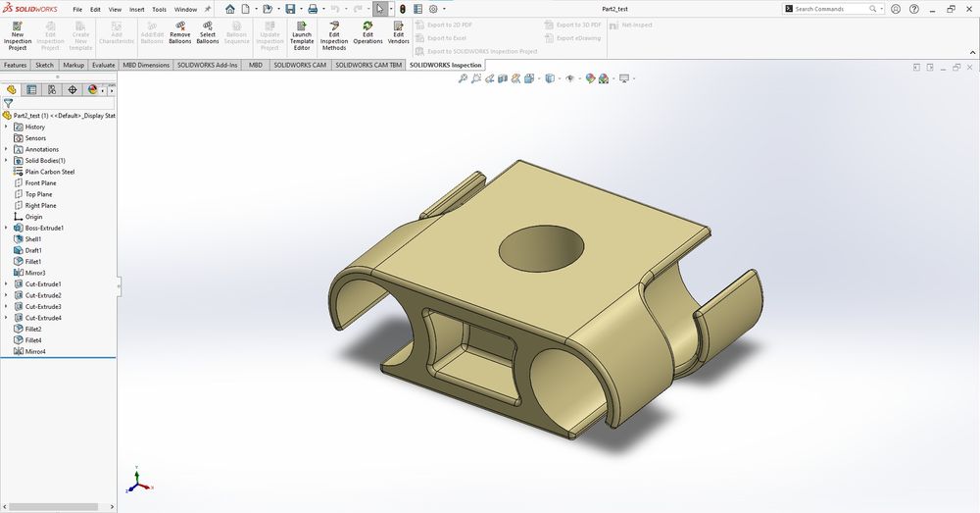Expand the Annotations tree node
The image size is (980, 513).
6,149
